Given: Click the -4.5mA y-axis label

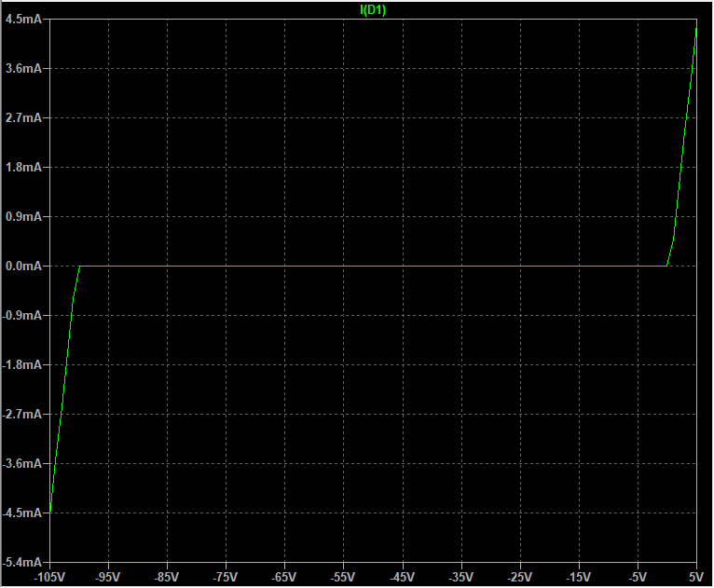Looking at the screenshot, I should click(x=21, y=513).
